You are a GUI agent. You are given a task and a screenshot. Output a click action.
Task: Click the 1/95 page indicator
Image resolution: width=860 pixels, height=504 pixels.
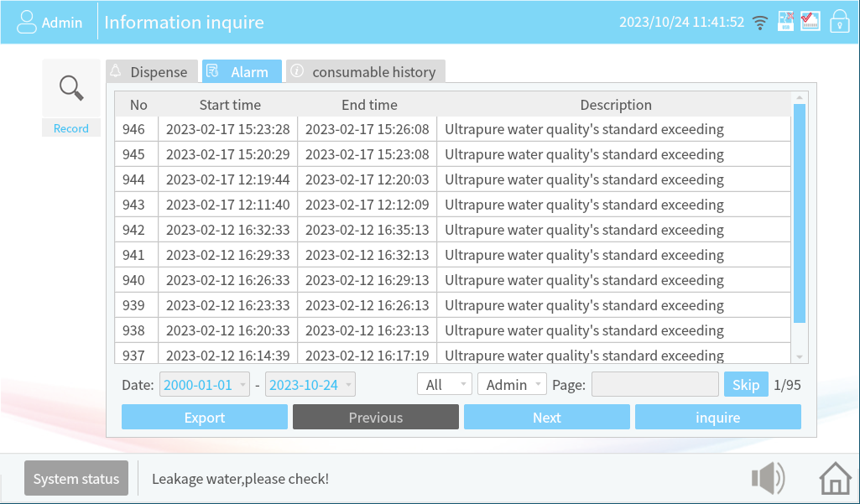click(x=787, y=385)
